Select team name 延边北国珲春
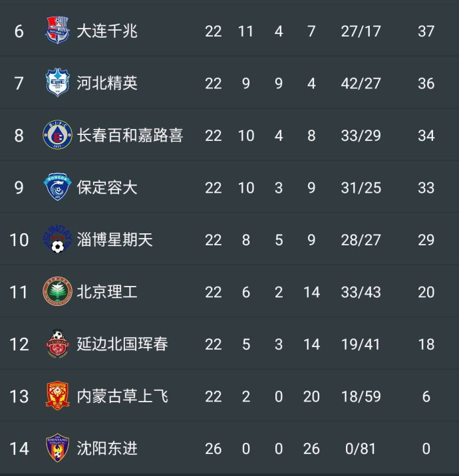The image size is (459, 476). tap(122, 344)
